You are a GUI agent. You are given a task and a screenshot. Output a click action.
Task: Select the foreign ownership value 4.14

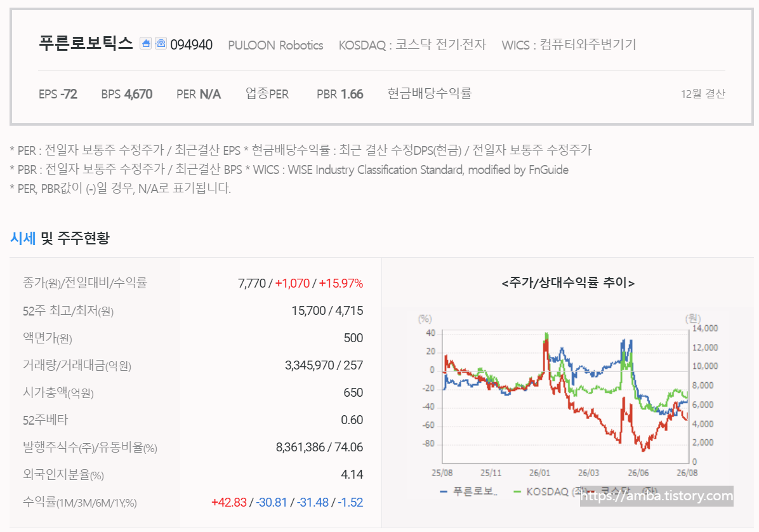pos(352,474)
